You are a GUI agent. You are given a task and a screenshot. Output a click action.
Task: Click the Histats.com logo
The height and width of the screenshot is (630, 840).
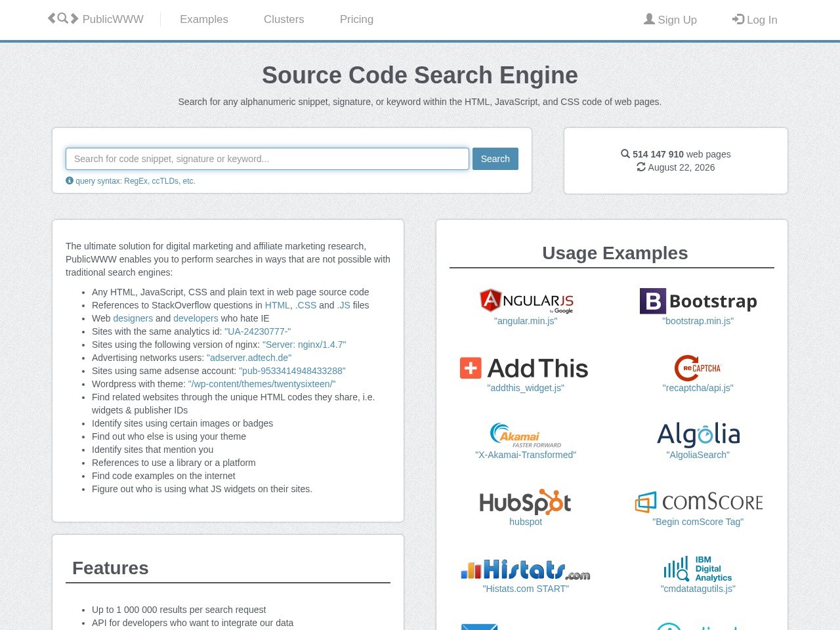(526, 570)
